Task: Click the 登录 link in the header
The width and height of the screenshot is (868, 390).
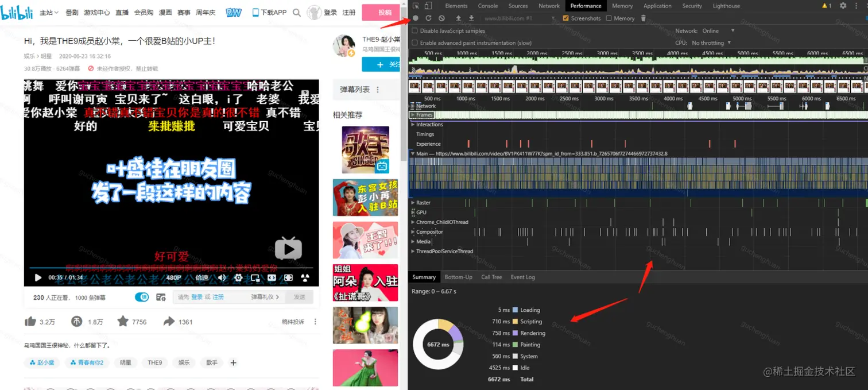Action: click(330, 12)
